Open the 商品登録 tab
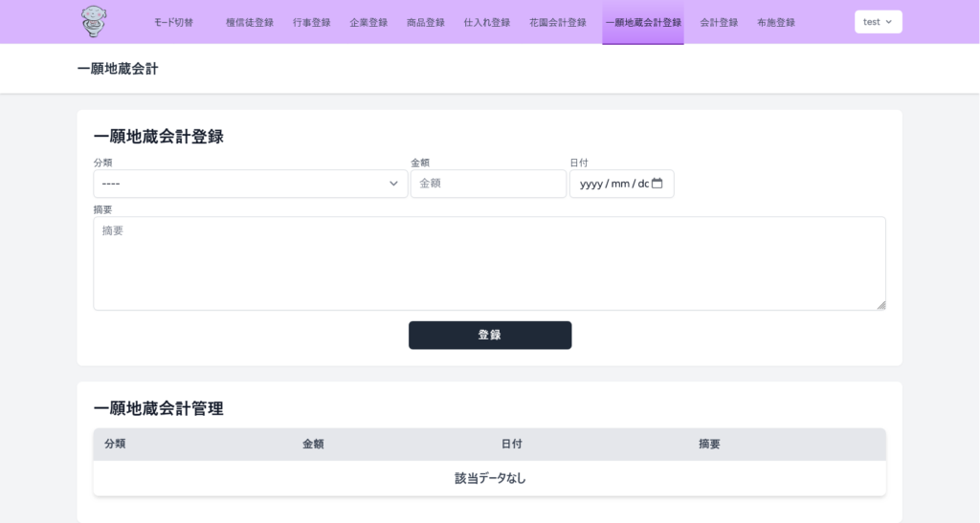Screen dimensions: 980x523 (x=425, y=22)
